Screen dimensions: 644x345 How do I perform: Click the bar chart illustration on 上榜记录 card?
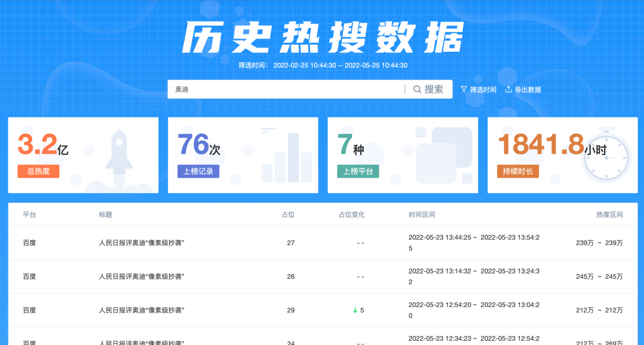tap(287, 156)
